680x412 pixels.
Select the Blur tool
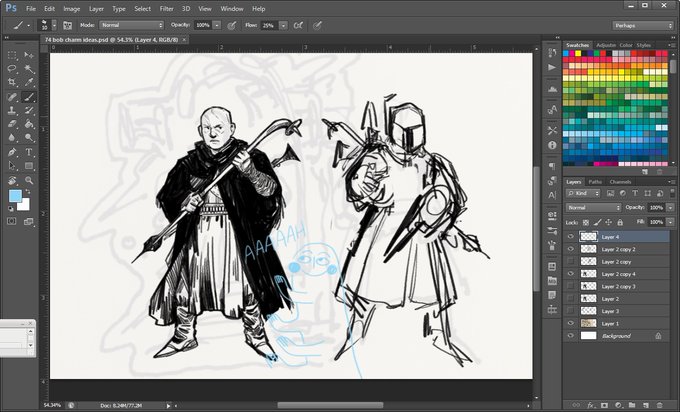pos(12,137)
